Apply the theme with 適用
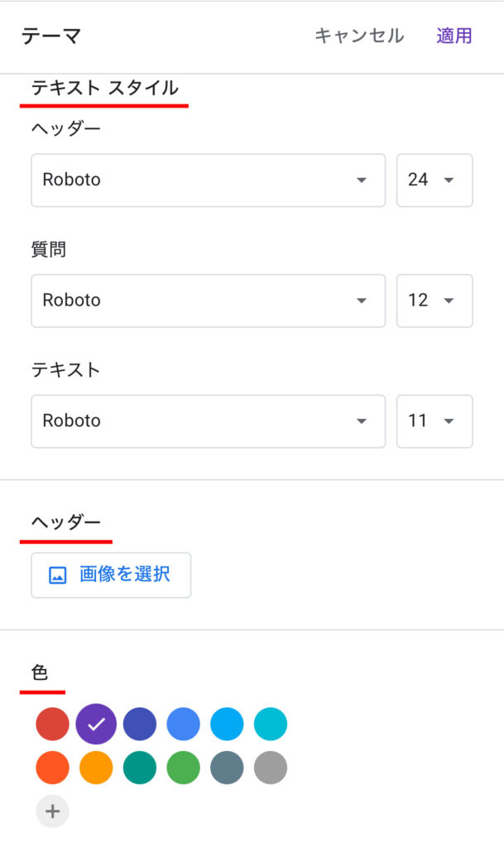This screenshot has width=504, height=848. click(x=454, y=36)
